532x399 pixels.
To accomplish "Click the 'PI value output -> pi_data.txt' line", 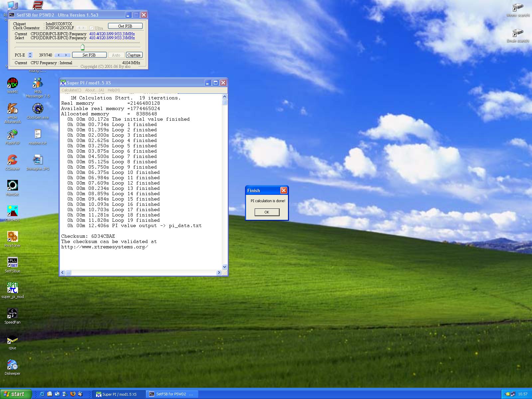I will click(134, 225).
